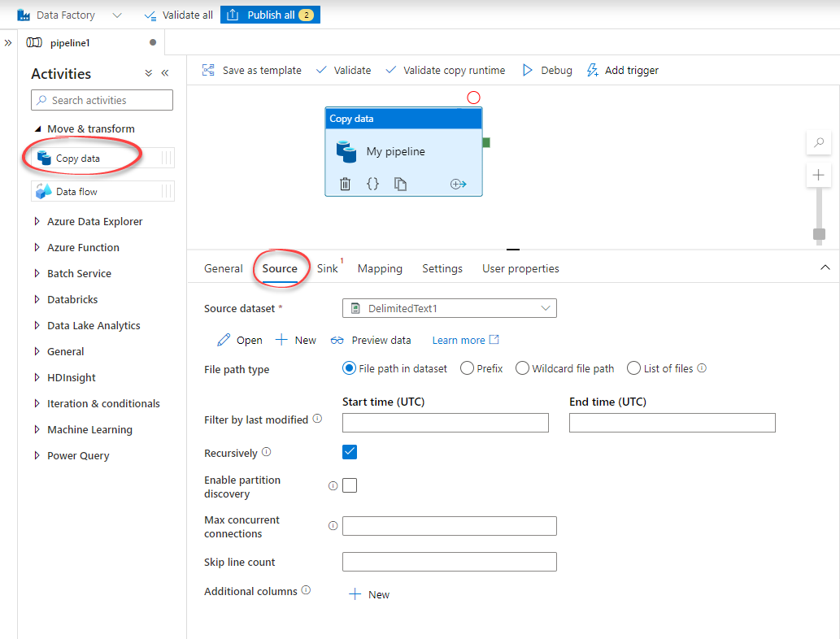
Task: Select List of files radio
Action: pyautogui.click(x=633, y=368)
